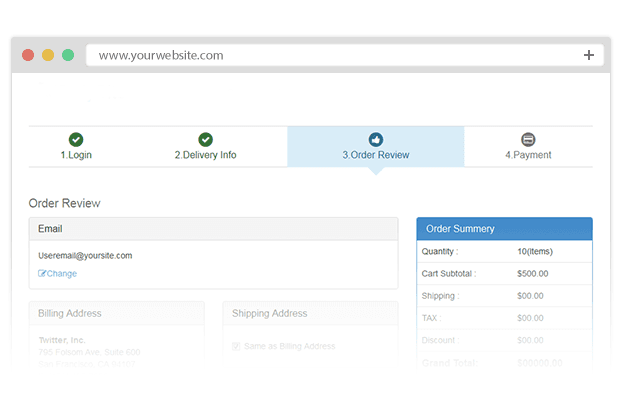Viewport: 623px width, 407px height.
Task: Click the edit pencil icon beside Change
Action: tap(42, 273)
